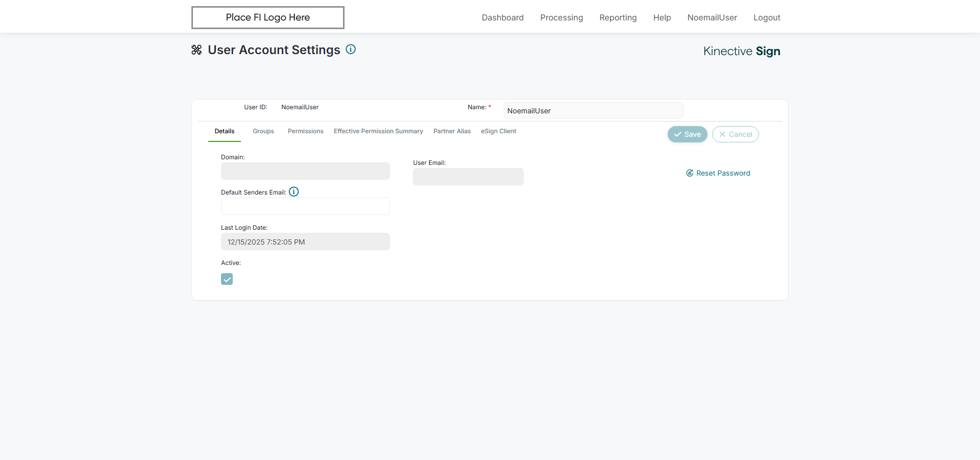
Task: Select the Details tab
Action: click(x=225, y=131)
